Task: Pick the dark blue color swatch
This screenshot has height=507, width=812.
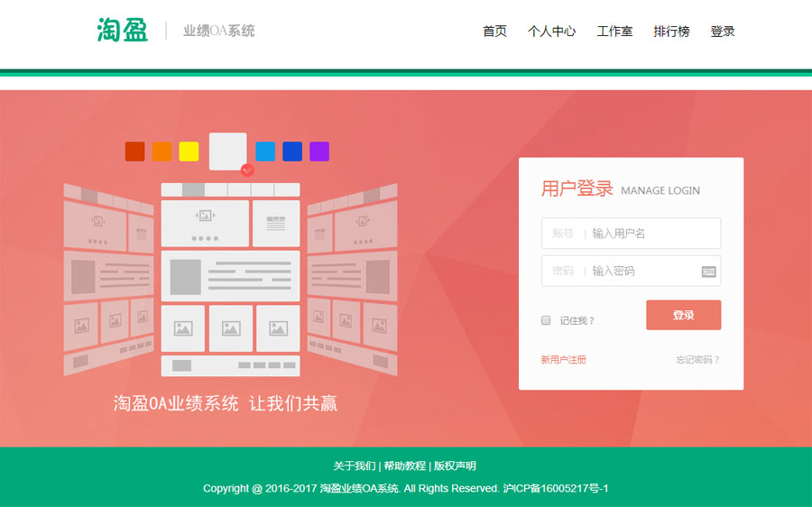Action: click(x=292, y=152)
